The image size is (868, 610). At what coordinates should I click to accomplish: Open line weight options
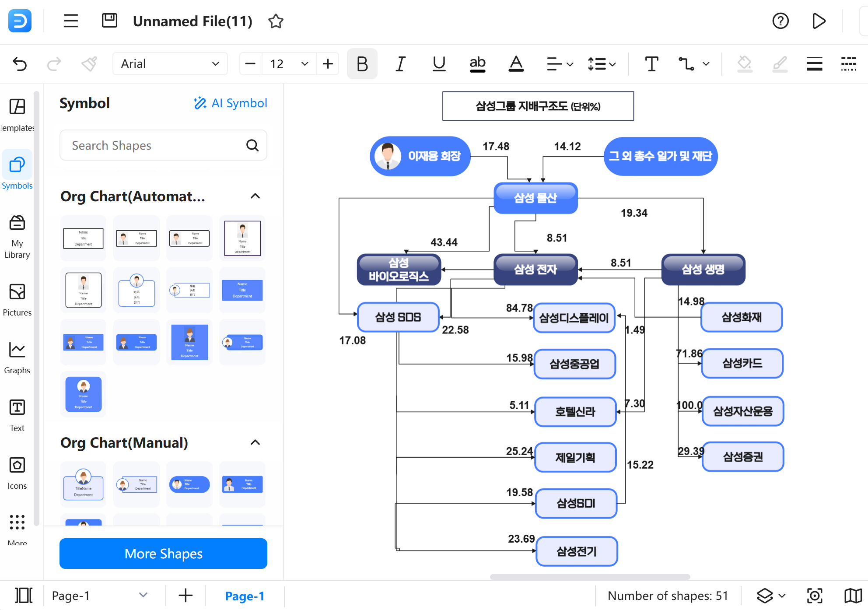click(x=814, y=64)
